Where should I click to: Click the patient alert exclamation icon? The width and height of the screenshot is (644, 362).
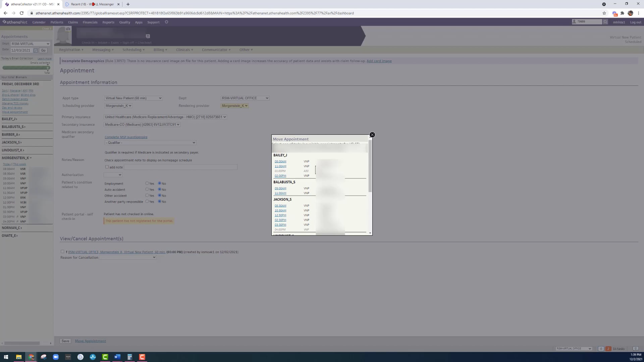(x=148, y=36)
